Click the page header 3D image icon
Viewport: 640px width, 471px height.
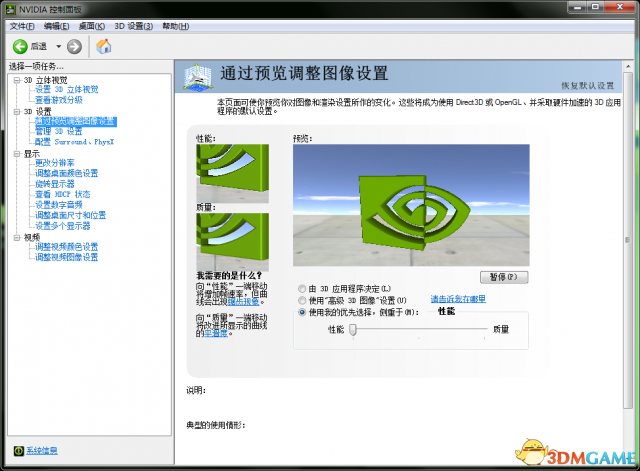pyautogui.click(x=200, y=74)
